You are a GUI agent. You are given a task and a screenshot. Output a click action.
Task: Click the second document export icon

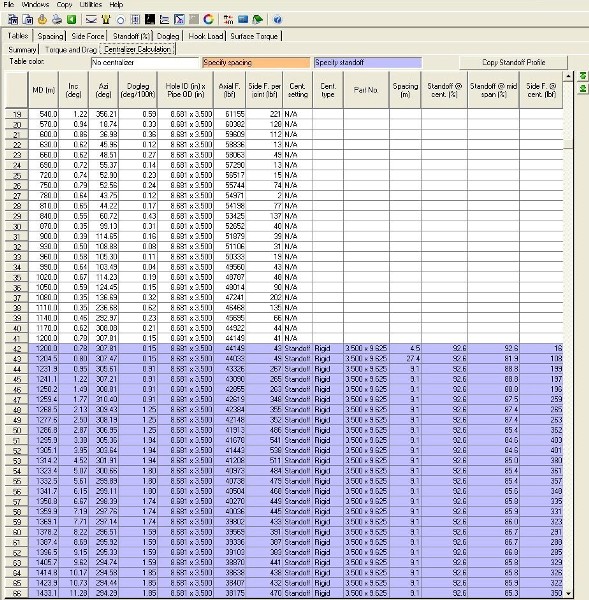28,19
